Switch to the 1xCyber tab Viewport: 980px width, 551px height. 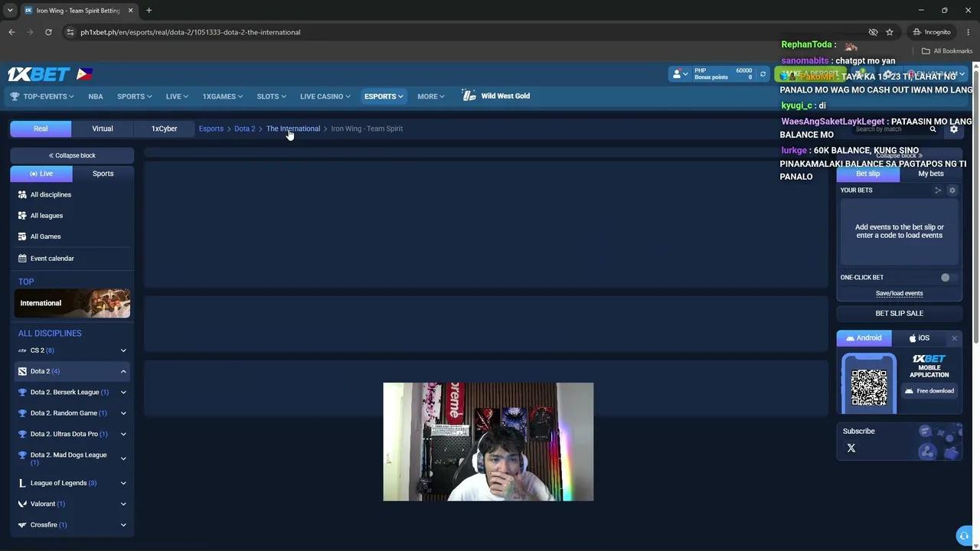(x=164, y=129)
